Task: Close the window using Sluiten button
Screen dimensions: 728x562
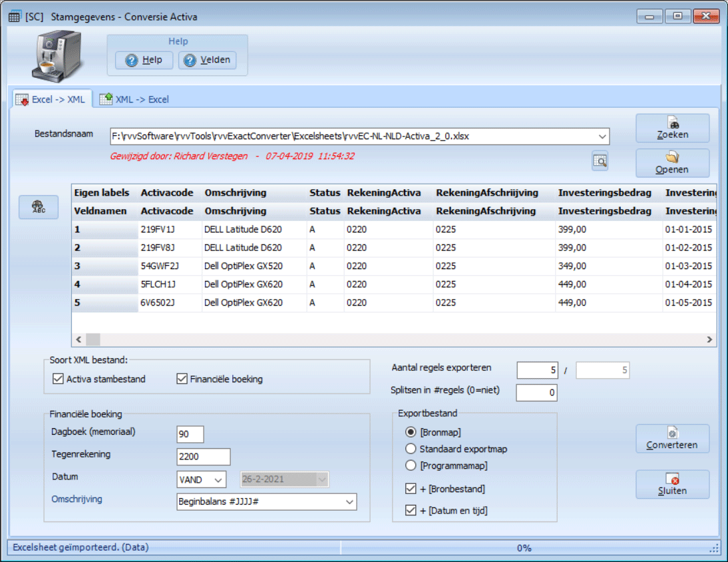Action: [672, 485]
